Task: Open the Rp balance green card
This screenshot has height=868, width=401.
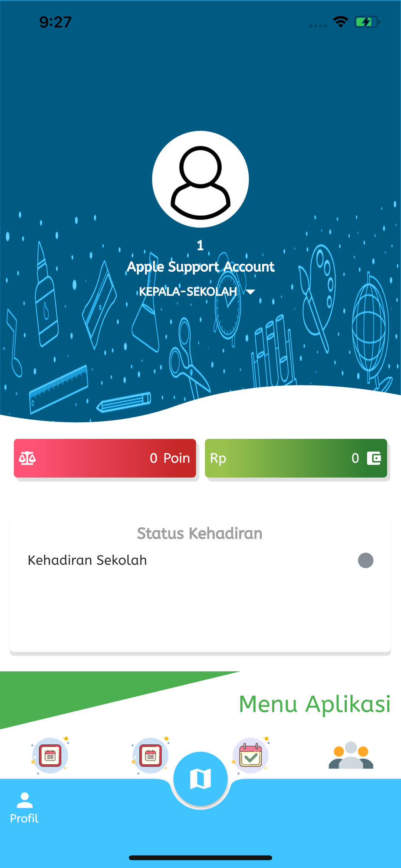Action: [x=296, y=458]
